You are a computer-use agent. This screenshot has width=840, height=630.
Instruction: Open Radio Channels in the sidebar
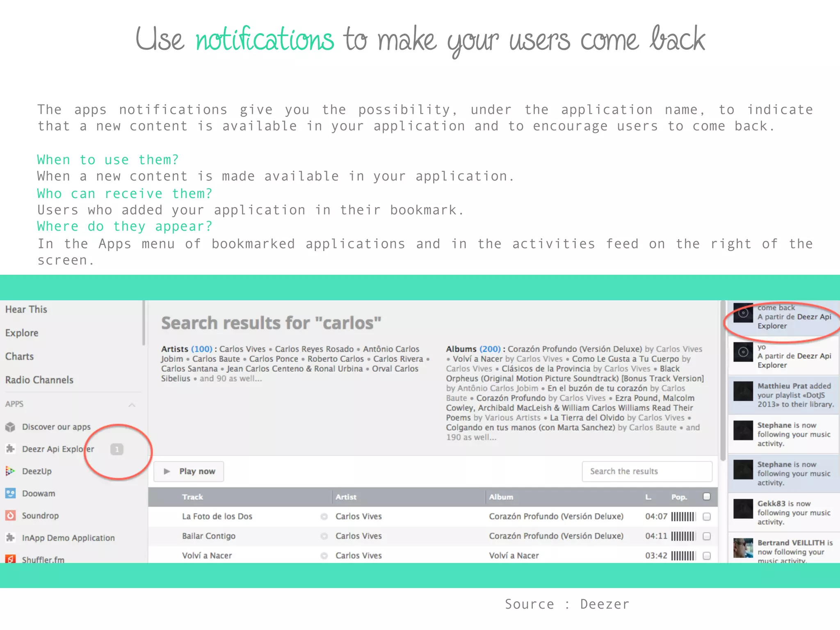39,380
